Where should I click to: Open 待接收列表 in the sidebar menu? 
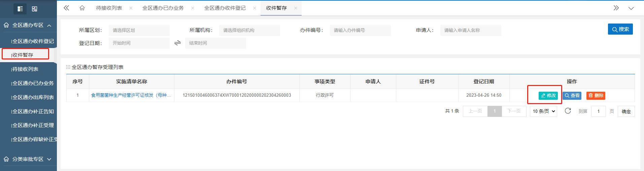(x=26, y=69)
